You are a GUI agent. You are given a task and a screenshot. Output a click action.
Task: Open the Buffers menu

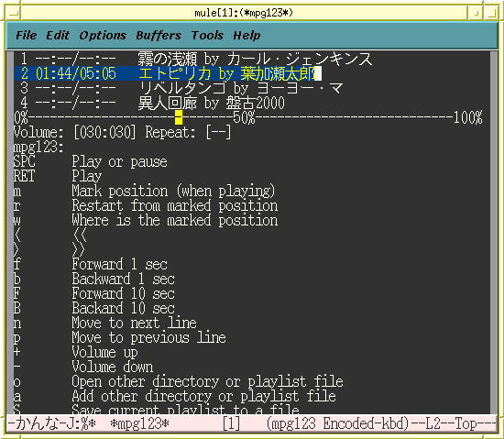click(x=159, y=36)
